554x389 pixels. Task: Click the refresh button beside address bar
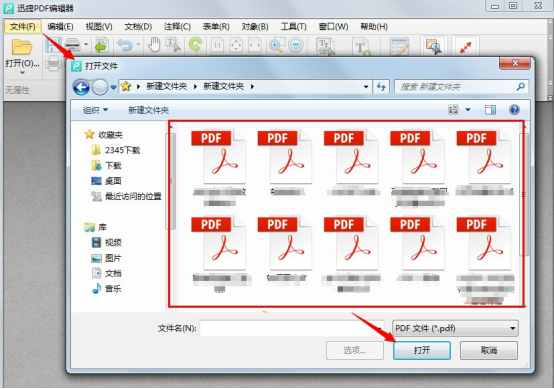(381, 87)
